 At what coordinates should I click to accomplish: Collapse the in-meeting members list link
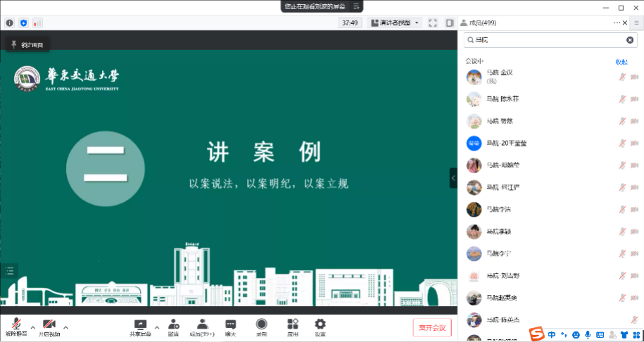tap(621, 61)
